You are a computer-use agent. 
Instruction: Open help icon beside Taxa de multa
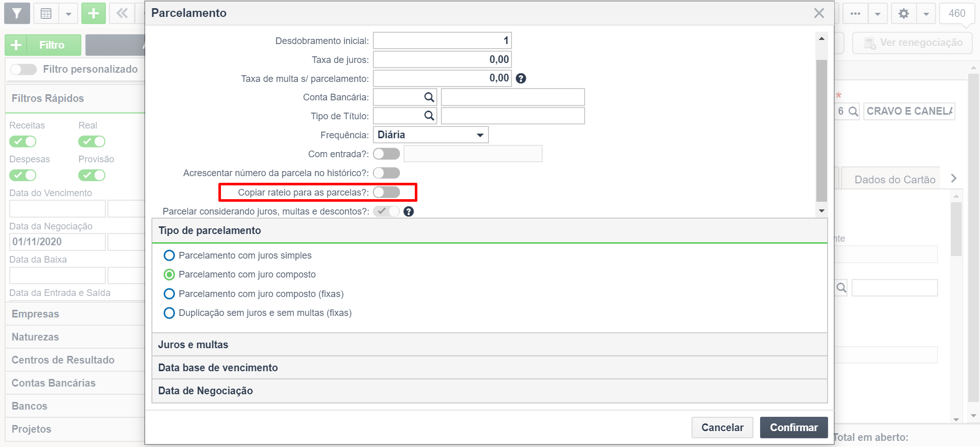point(521,78)
